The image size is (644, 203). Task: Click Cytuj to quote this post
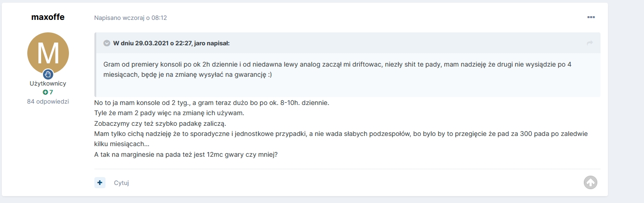click(x=121, y=183)
